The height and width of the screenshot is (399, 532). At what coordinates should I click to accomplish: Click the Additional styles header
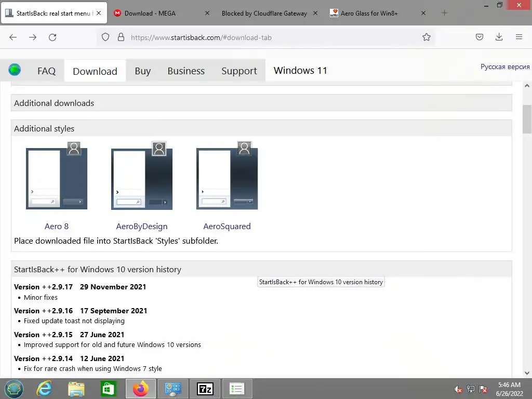261,129
